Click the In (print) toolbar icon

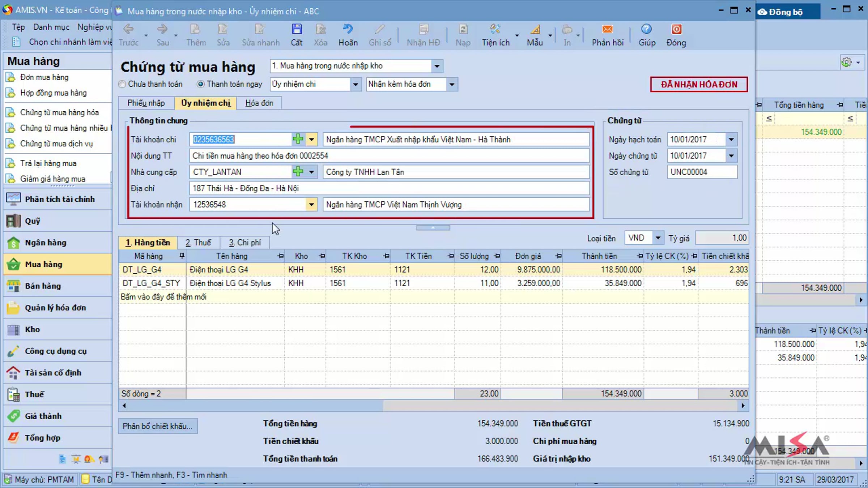[567, 29]
